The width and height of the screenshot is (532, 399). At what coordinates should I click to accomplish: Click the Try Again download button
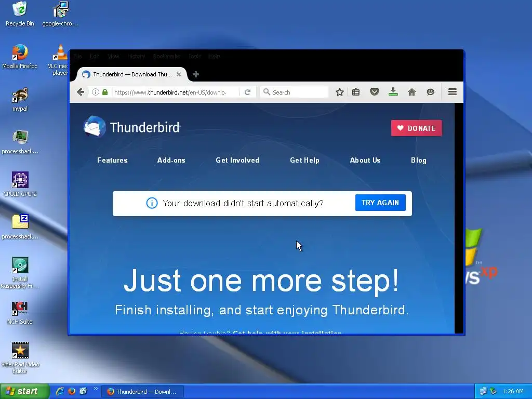point(380,203)
